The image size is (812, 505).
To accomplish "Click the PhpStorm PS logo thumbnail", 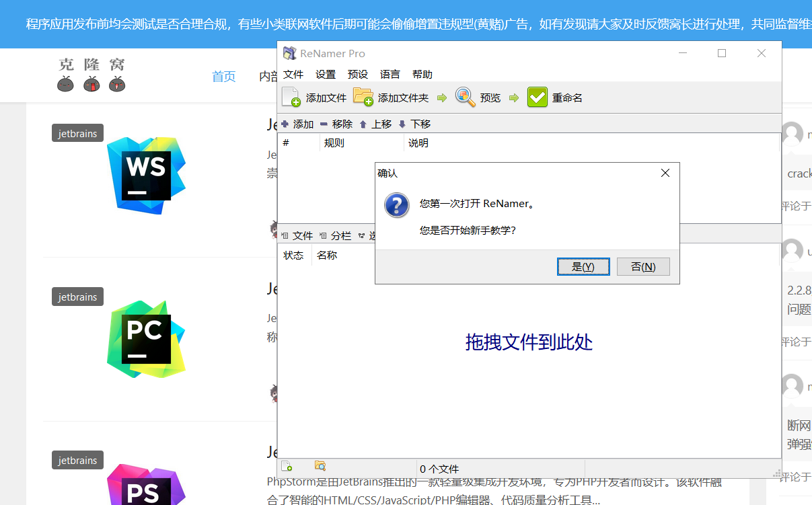I will (x=146, y=484).
